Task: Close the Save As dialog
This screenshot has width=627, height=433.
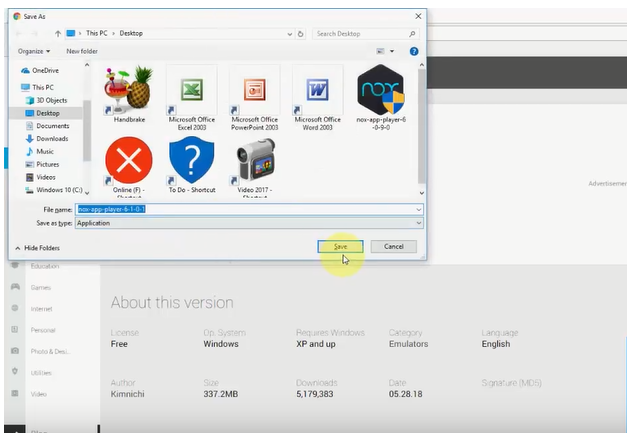Action: pos(418,16)
